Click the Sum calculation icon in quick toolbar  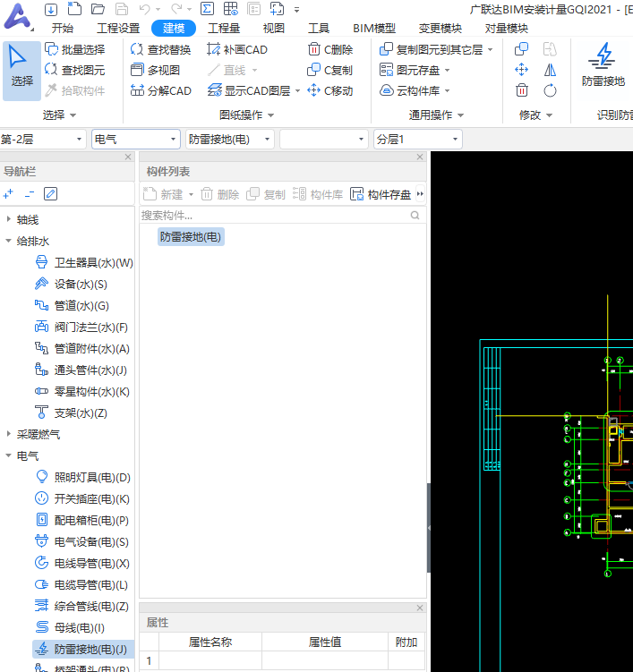(x=207, y=9)
